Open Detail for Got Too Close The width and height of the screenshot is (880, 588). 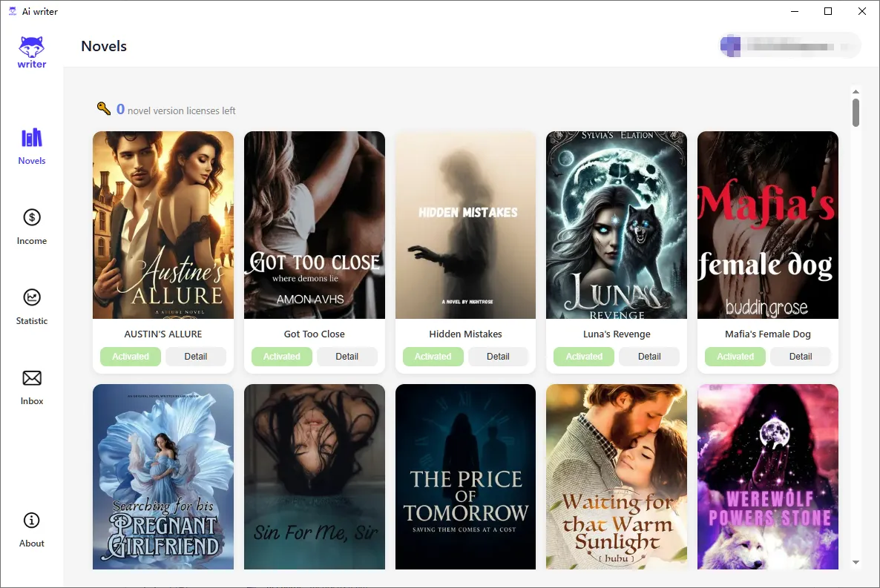click(347, 356)
